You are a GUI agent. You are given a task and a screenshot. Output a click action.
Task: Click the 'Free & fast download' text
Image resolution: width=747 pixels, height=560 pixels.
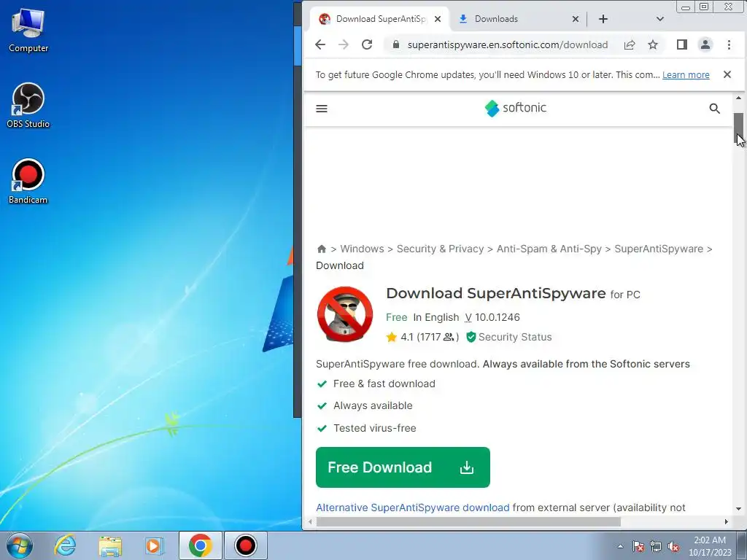(x=384, y=384)
